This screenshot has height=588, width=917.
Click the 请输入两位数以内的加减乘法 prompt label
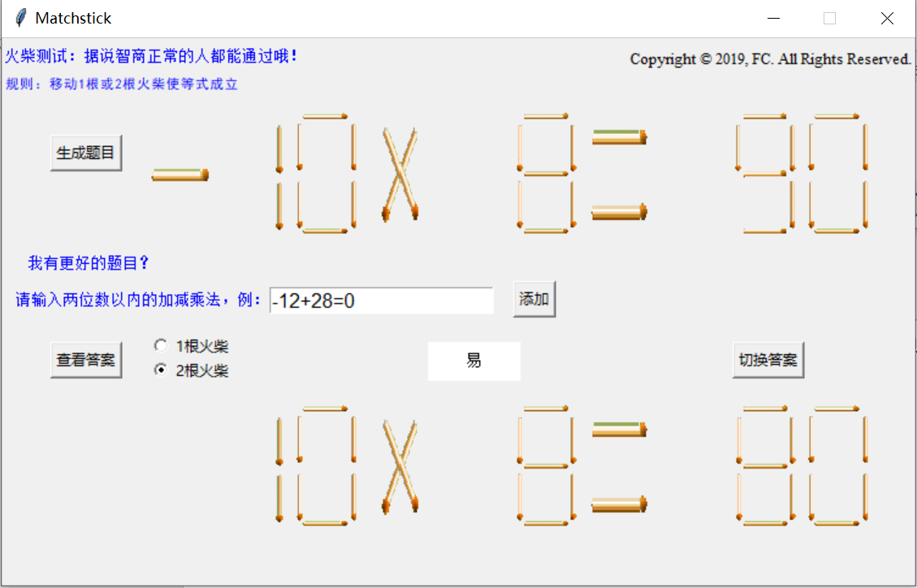pos(138,300)
